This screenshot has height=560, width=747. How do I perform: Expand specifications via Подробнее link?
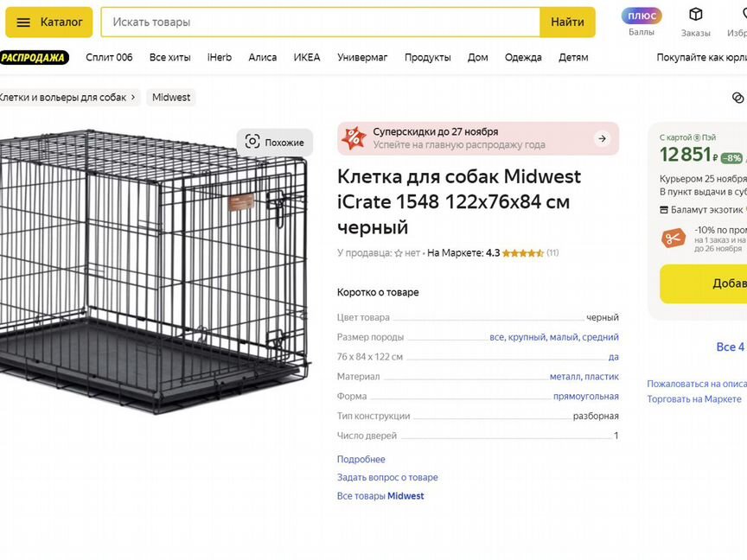361,460
